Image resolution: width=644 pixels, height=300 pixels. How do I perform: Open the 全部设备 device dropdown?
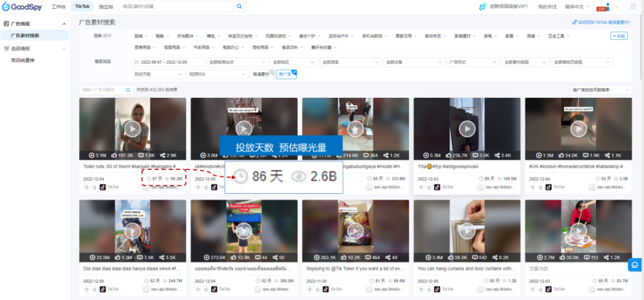coord(414,62)
